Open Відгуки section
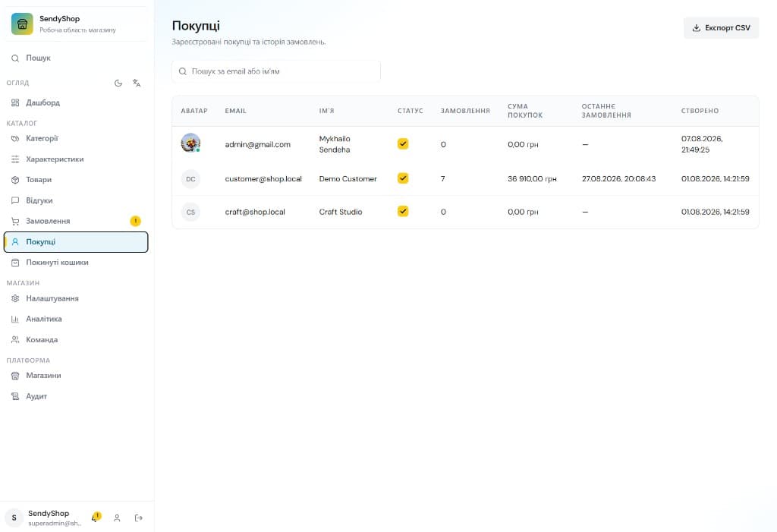The height and width of the screenshot is (532, 777). click(76, 201)
